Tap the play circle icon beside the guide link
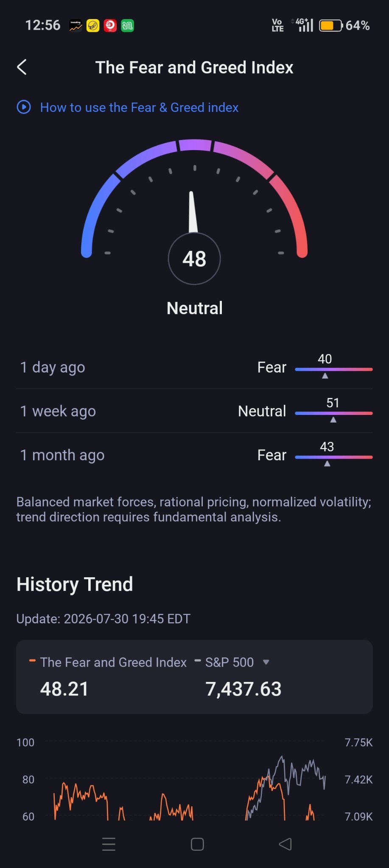This screenshot has height=868, width=389. coord(24,107)
